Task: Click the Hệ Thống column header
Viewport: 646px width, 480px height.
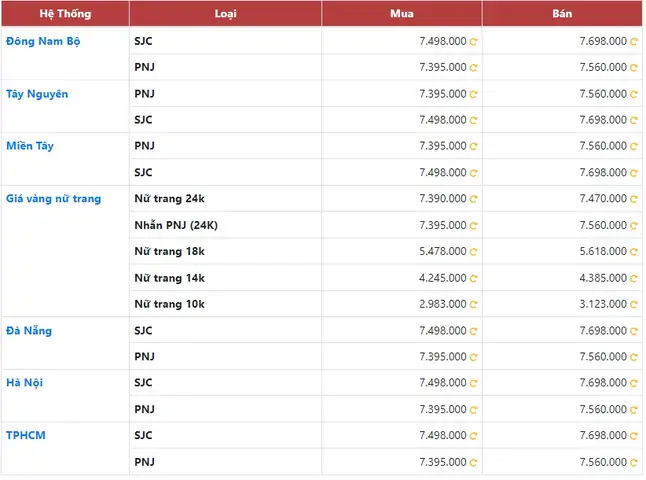Action: click(x=65, y=14)
